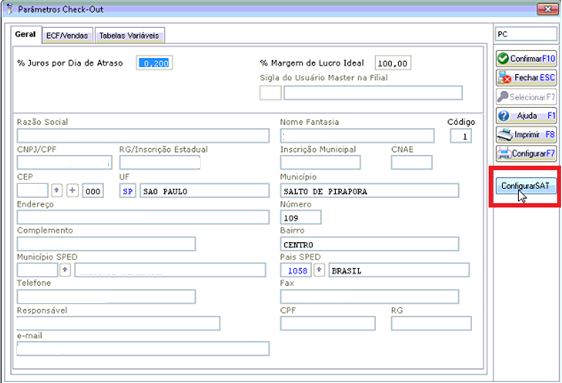
Task: Click the green checkmark Confirmar F10 button
Action: [x=526, y=58]
